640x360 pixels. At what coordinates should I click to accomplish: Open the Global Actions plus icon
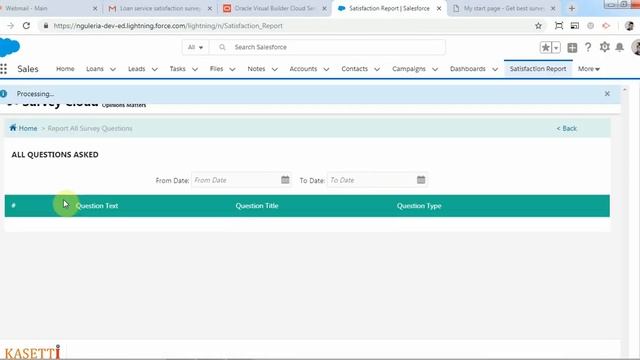click(572, 47)
